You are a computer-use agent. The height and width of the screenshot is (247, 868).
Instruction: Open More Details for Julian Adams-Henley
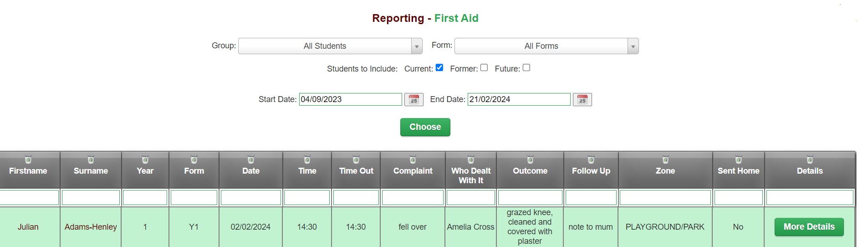point(809,227)
